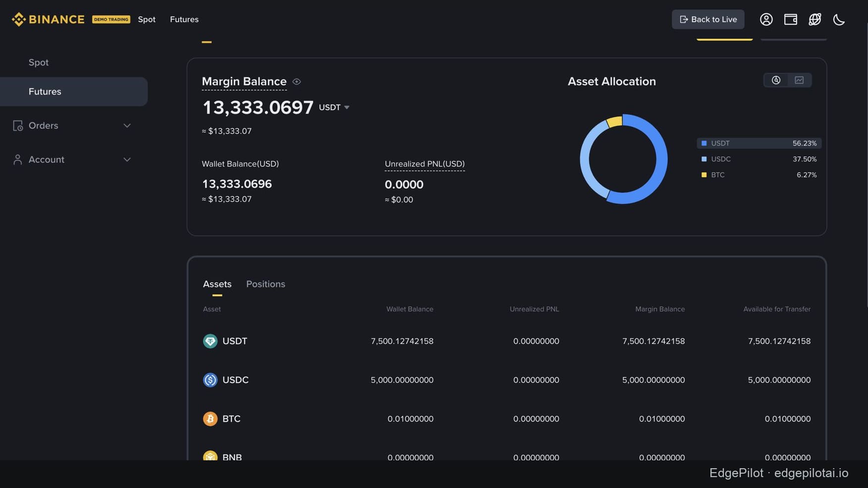Switch Asset Allocation to line chart view
The height and width of the screenshot is (488, 868).
(799, 80)
